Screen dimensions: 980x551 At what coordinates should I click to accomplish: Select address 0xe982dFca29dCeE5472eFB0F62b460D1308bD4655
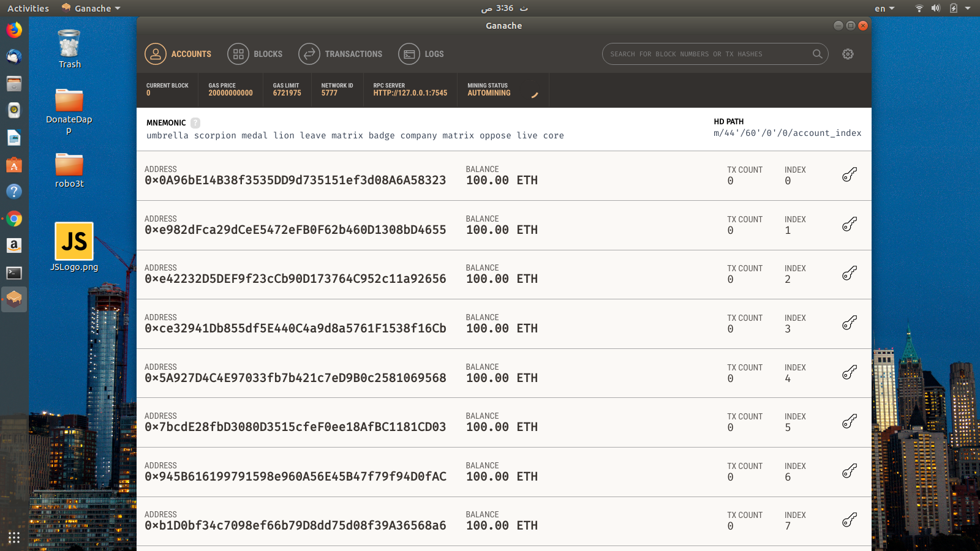tap(295, 230)
